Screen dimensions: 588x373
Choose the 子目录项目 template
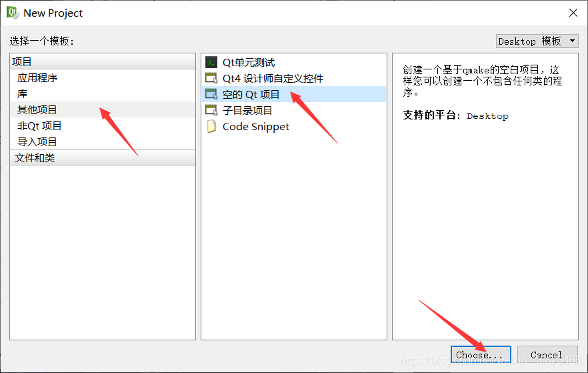point(294,110)
